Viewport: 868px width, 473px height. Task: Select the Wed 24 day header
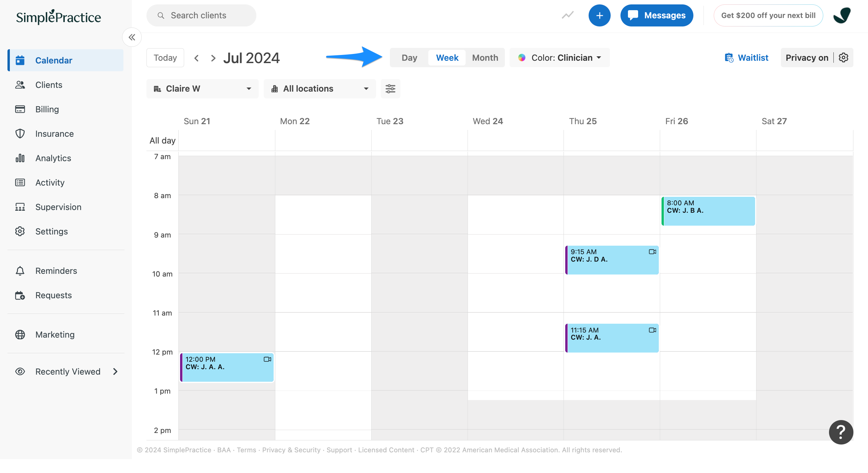(488, 121)
